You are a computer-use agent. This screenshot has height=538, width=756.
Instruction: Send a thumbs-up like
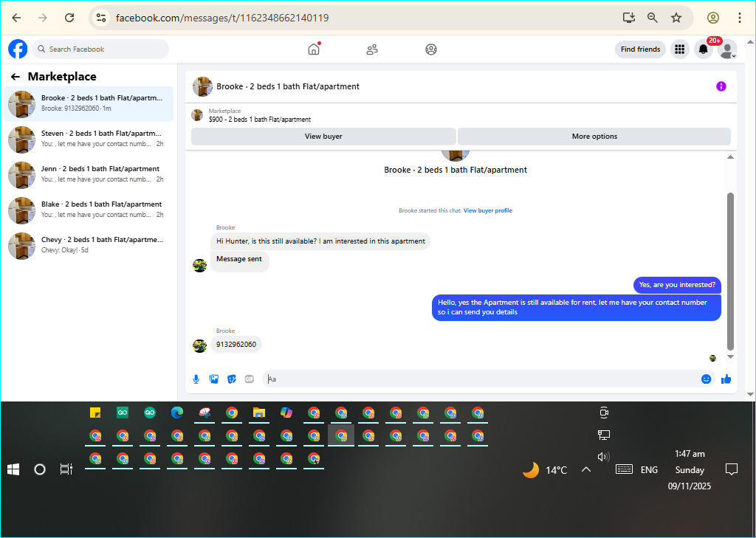(726, 379)
